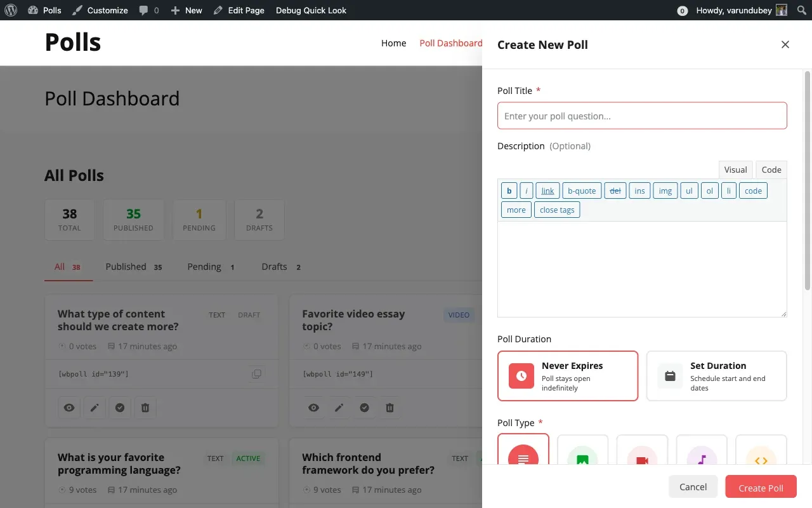The image size is (812, 508).
Task: Close the Create New Poll panel
Action: [x=785, y=44]
